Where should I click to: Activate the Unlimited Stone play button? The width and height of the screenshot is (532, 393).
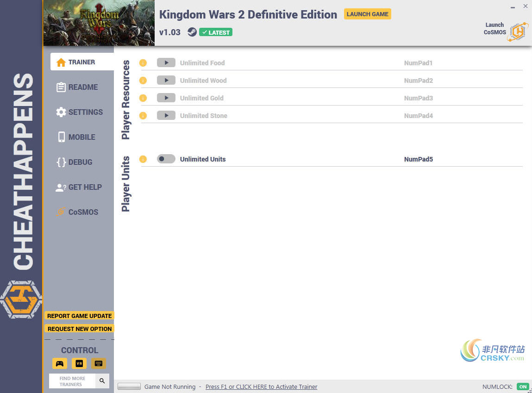(166, 116)
